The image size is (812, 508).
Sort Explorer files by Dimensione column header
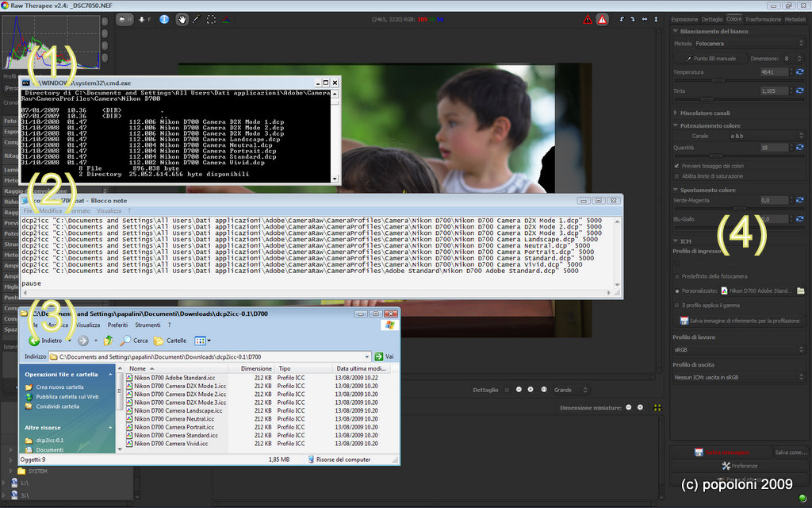(252, 368)
